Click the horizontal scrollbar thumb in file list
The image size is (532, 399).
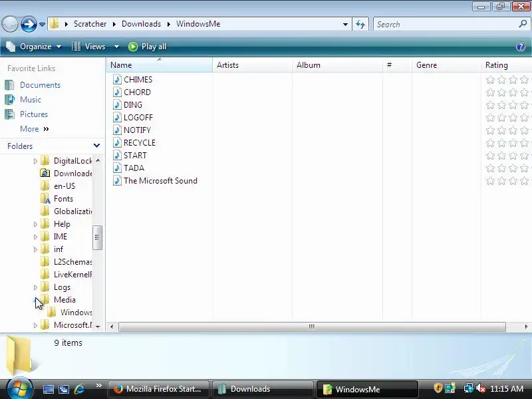click(312, 327)
